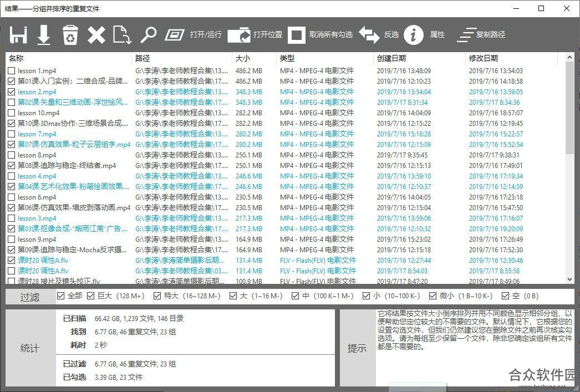Click the 打开位置 folder icon

[240, 35]
